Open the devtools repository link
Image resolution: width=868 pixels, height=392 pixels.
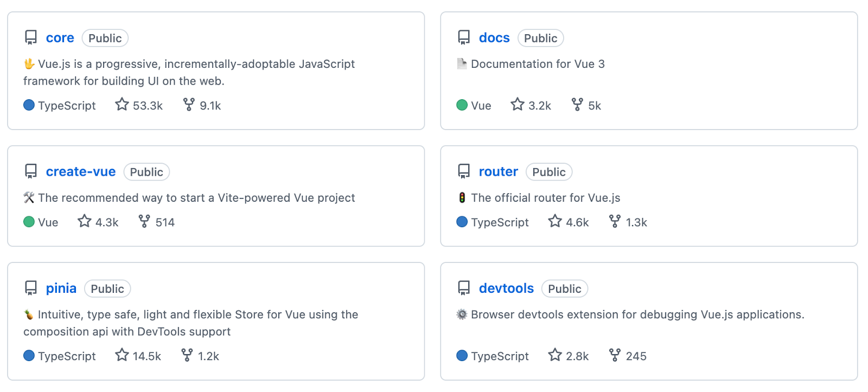[x=506, y=288]
